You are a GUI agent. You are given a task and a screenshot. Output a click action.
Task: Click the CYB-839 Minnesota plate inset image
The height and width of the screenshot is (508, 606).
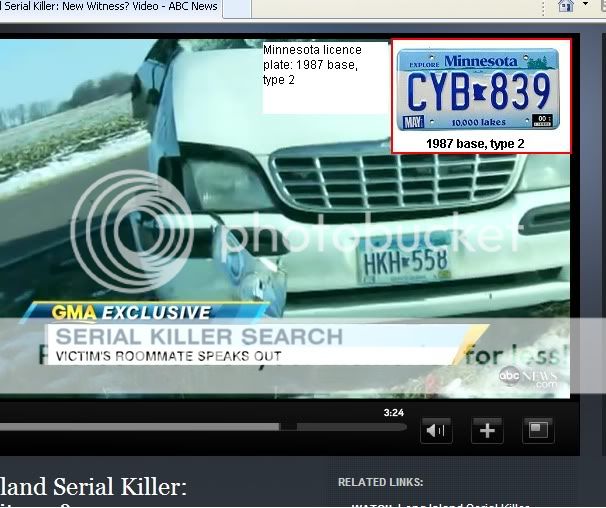pyautogui.click(x=477, y=91)
